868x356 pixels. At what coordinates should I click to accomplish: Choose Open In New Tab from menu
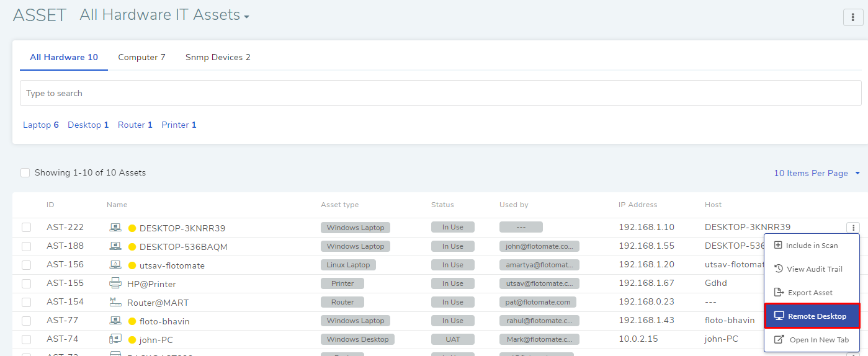coord(812,340)
